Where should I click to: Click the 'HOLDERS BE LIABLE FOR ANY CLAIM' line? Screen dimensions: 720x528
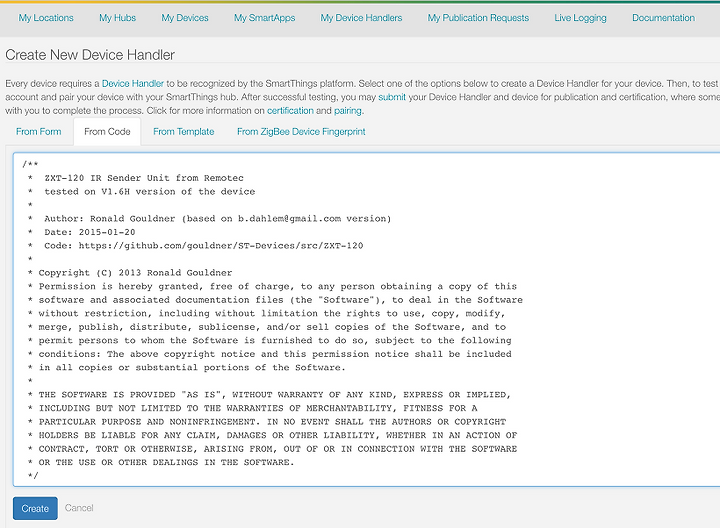click(x=277, y=435)
